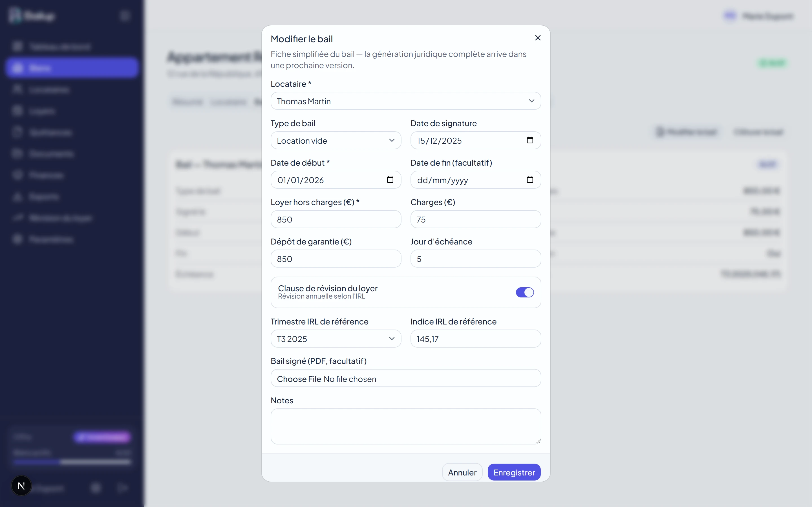Open calendar picker for Date de signature

530,140
